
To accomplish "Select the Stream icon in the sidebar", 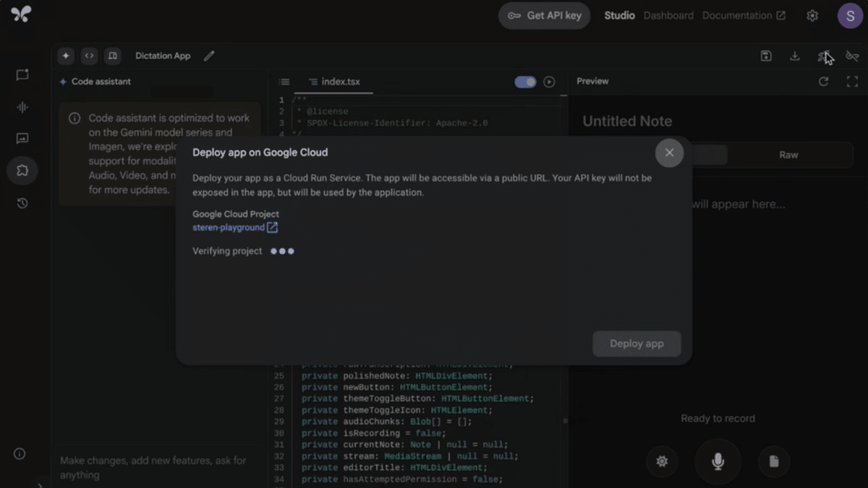I will (x=22, y=107).
